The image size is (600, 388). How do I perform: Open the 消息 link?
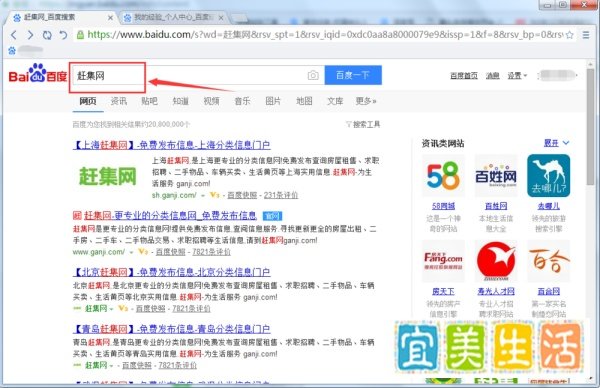[492, 76]
